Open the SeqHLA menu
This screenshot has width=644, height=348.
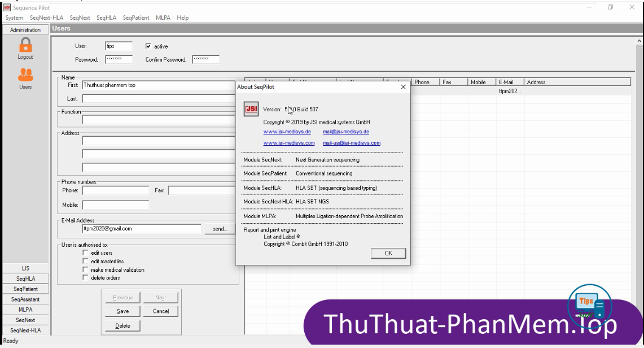[106, 18]
